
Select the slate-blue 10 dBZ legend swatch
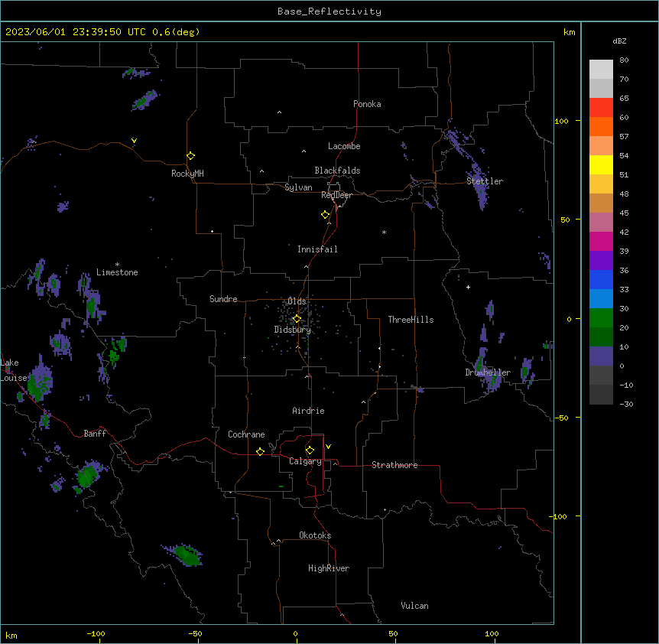click(601, 356)
